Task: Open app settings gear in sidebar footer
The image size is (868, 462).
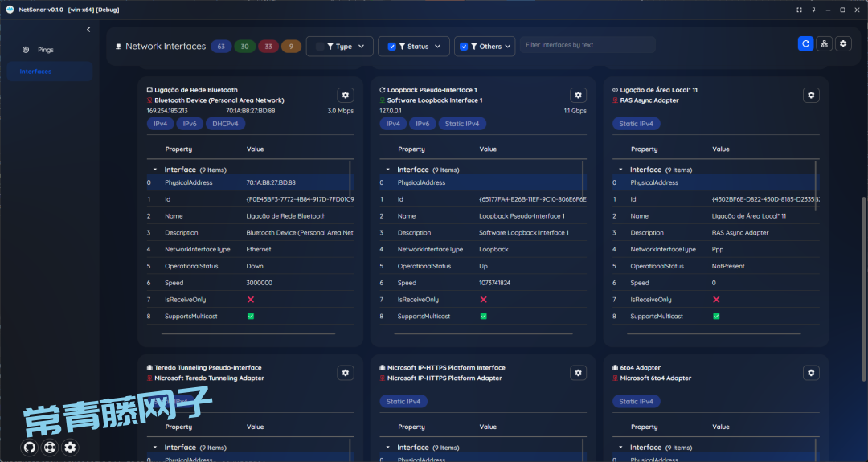Action: [71, 448]
